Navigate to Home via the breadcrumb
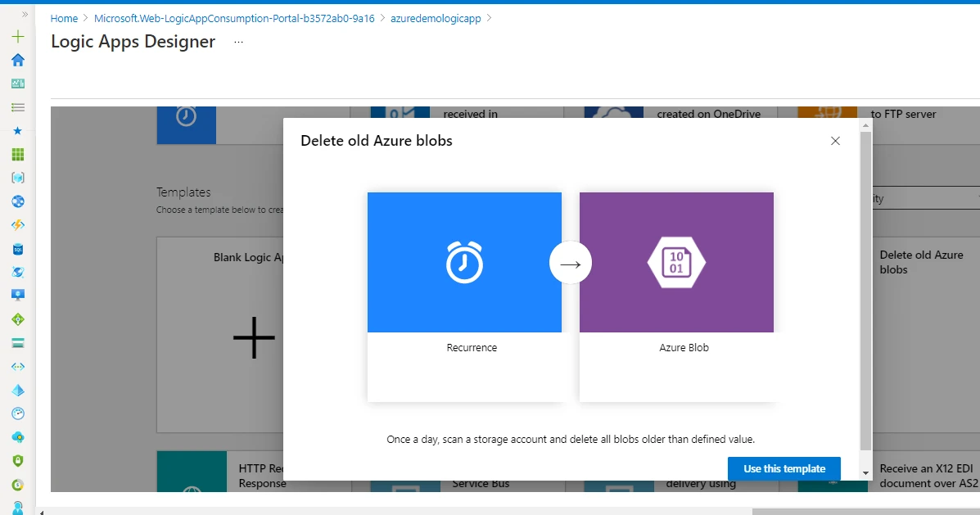The image size is (980, 515). [64, 18]
